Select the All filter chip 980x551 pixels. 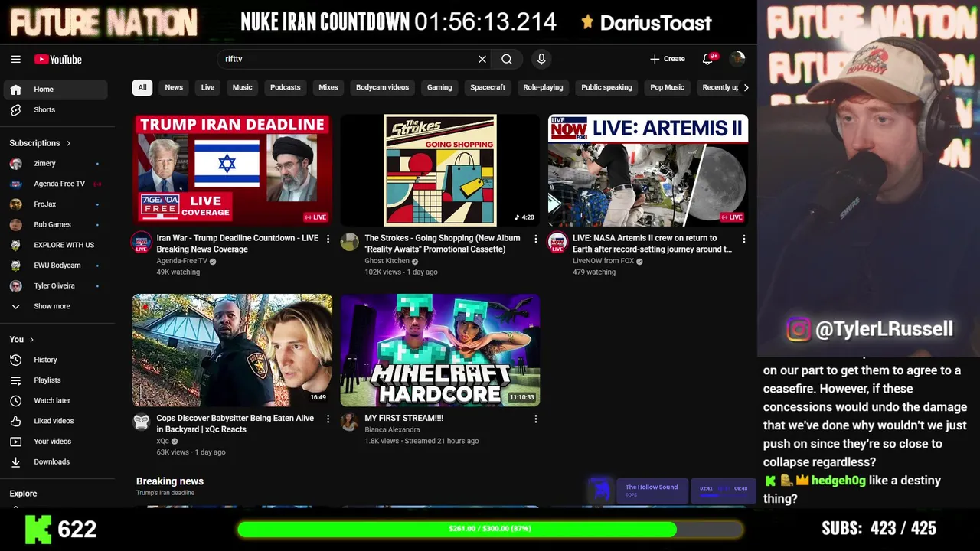click(x=142, y=87)
